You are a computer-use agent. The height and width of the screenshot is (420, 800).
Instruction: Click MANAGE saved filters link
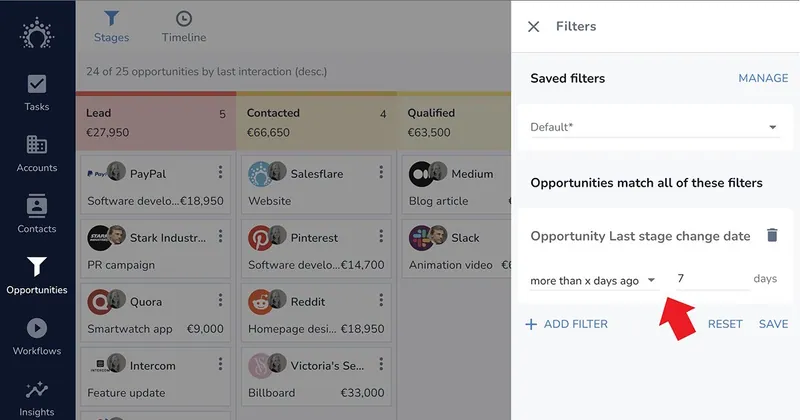pyautogui.click(x=763, y=78)
